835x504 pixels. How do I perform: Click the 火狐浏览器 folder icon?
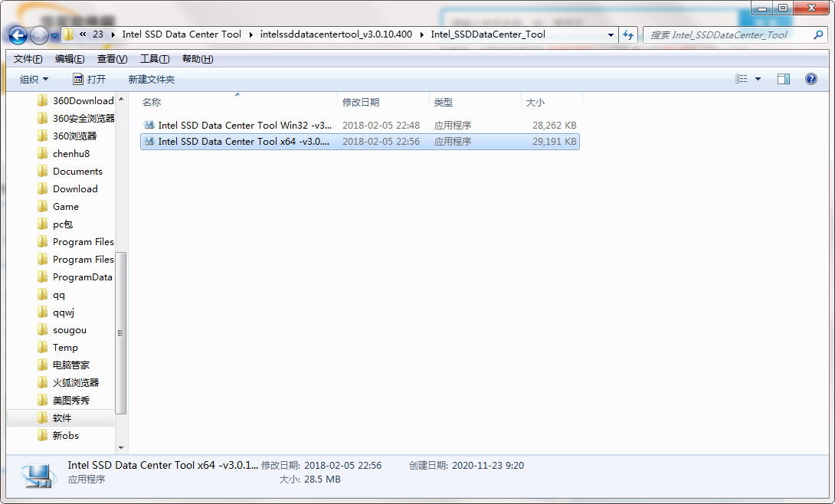pos(43,383)
